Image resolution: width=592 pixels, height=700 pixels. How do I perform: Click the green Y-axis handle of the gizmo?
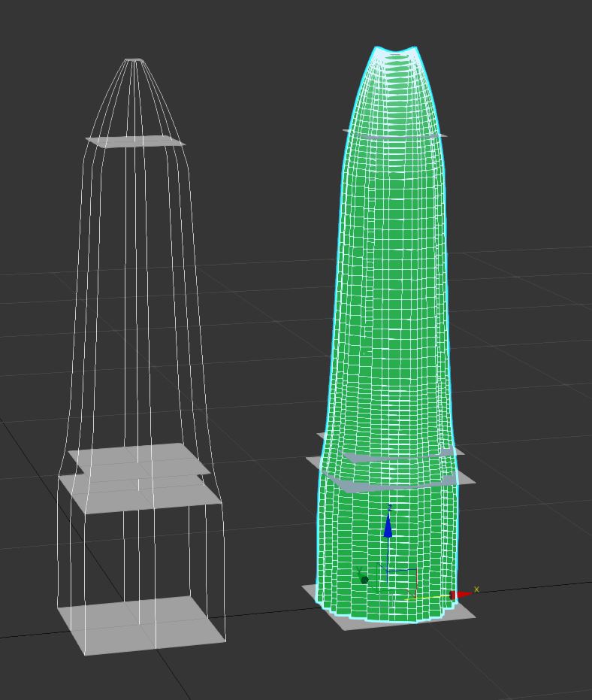364,580
